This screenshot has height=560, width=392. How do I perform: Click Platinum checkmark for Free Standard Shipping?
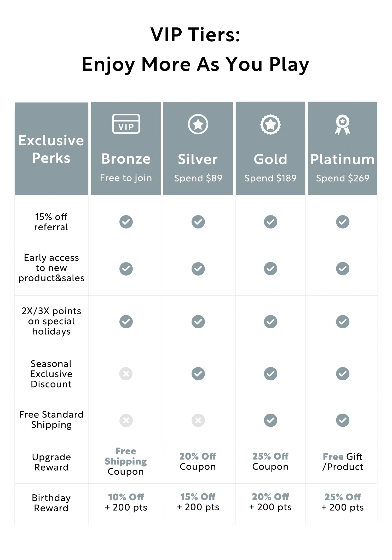(343, 420)
